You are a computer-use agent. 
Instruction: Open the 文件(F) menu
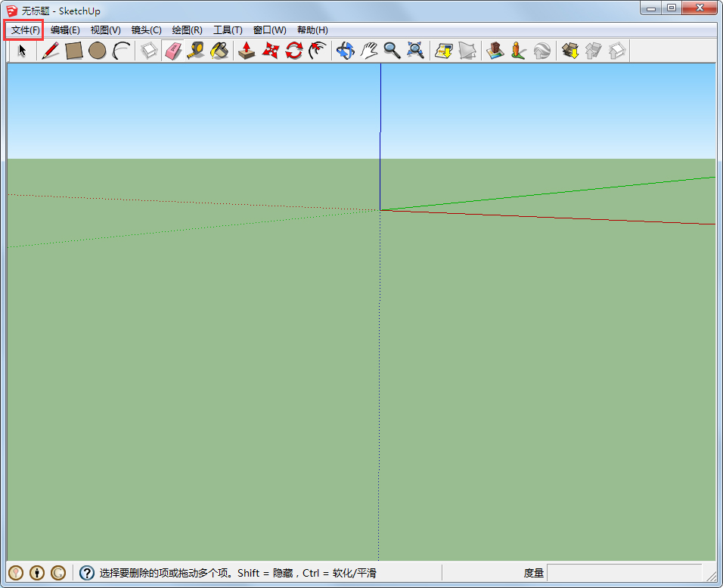click(25, 30)
